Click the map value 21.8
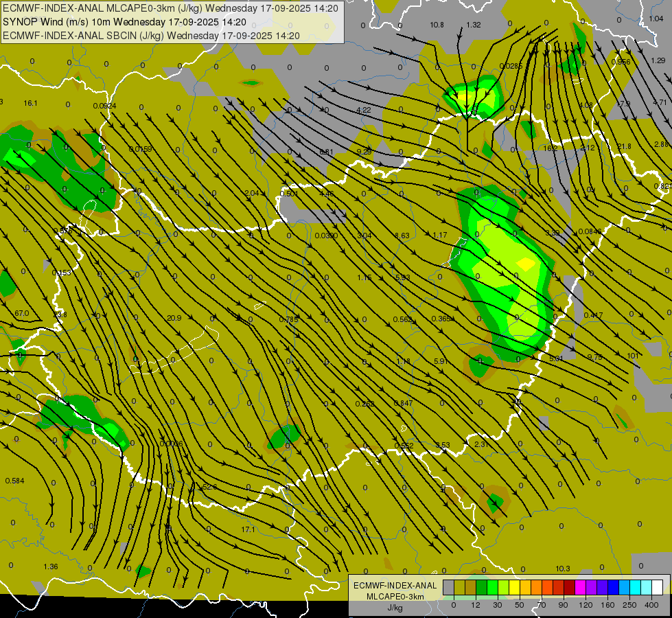672x618 pixels. (624, 147)
